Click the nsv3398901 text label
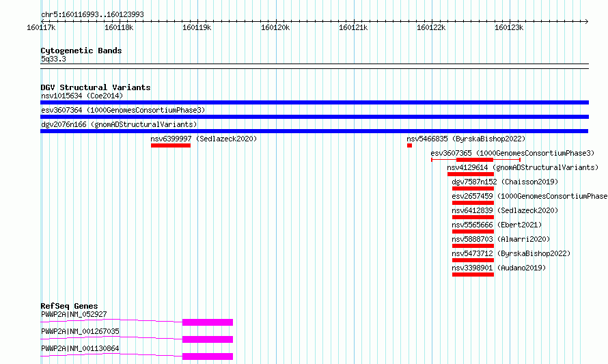Viewport: 608px width, 364px height. (472, 268)
